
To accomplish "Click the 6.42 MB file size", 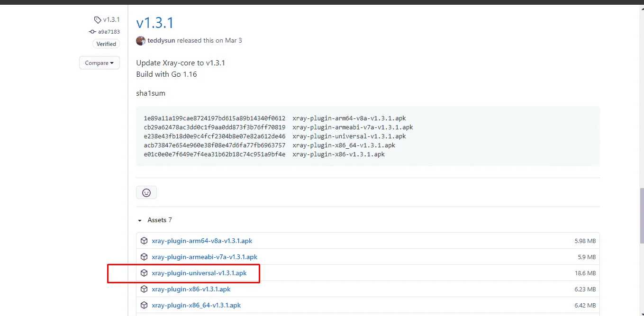I will tap(585, 305).
